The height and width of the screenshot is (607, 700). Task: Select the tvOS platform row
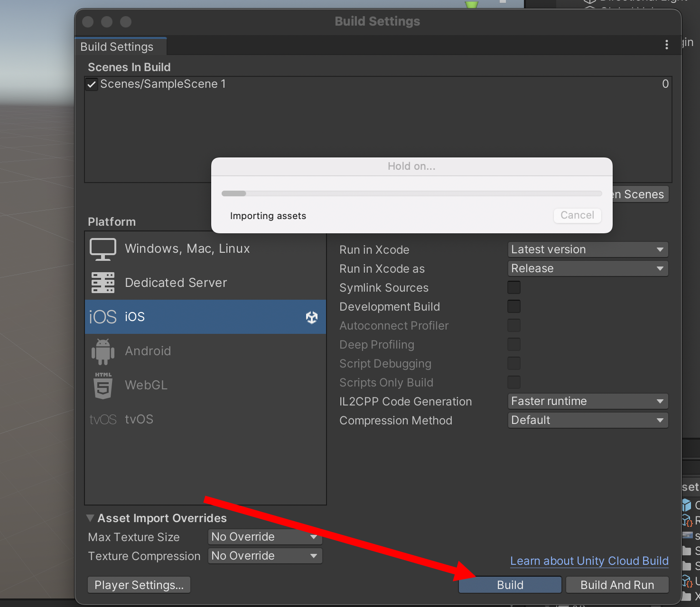205,419
